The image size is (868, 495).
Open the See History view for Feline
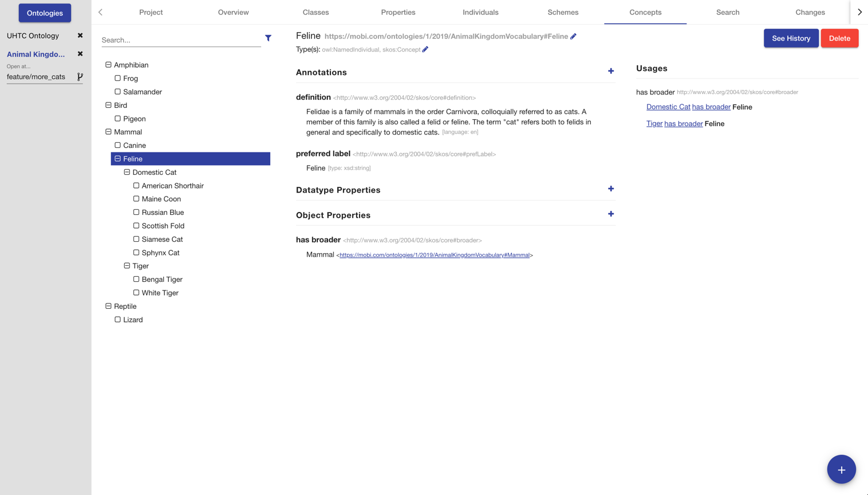coord(791,38)
